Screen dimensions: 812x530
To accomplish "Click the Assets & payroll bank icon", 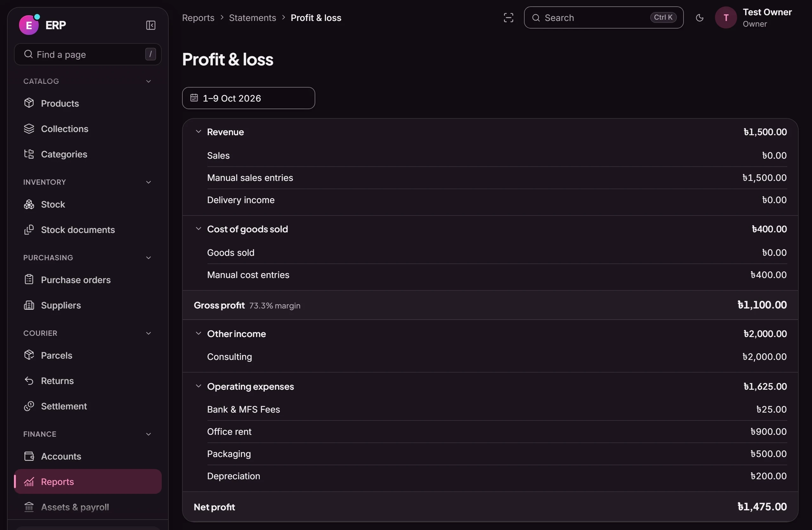I will tap(29, 507).
